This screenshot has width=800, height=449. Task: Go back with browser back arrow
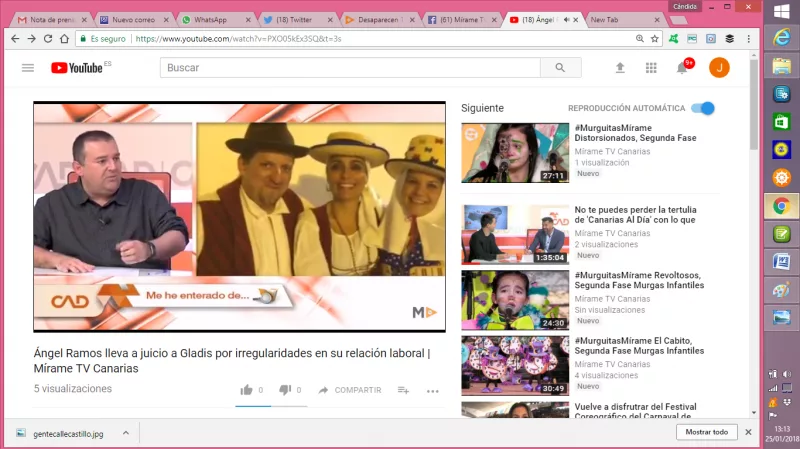(x=15, y=39)
